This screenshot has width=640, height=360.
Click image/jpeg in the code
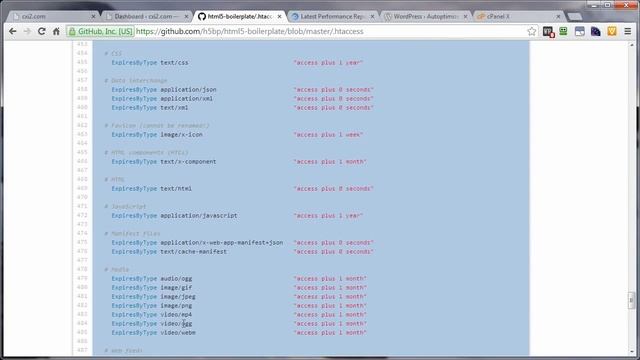178,296
